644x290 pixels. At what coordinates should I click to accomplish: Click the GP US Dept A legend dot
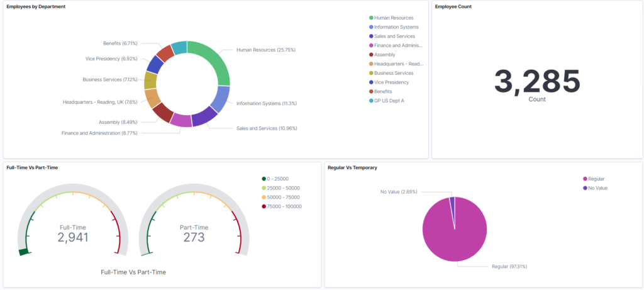coord(371,101)
